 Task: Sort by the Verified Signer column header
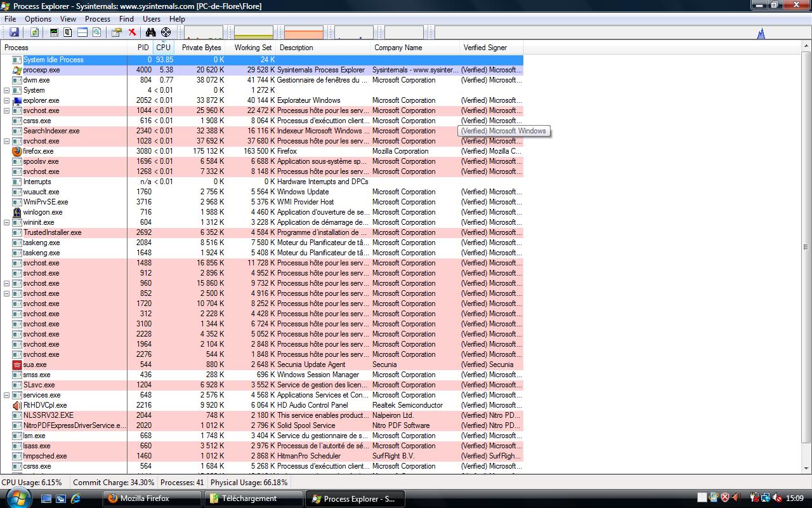(492, 48)
